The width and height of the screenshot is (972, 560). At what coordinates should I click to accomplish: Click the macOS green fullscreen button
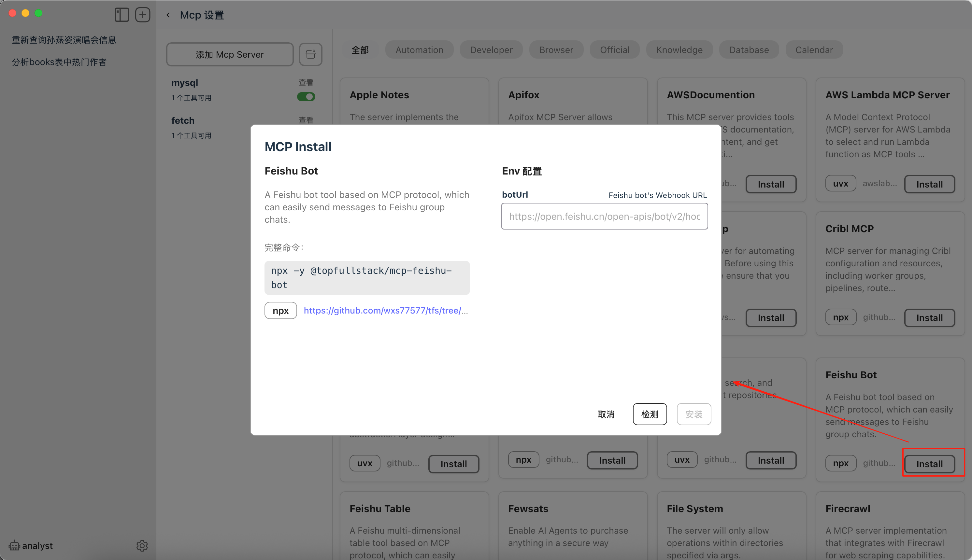click(x=38, y=13)
